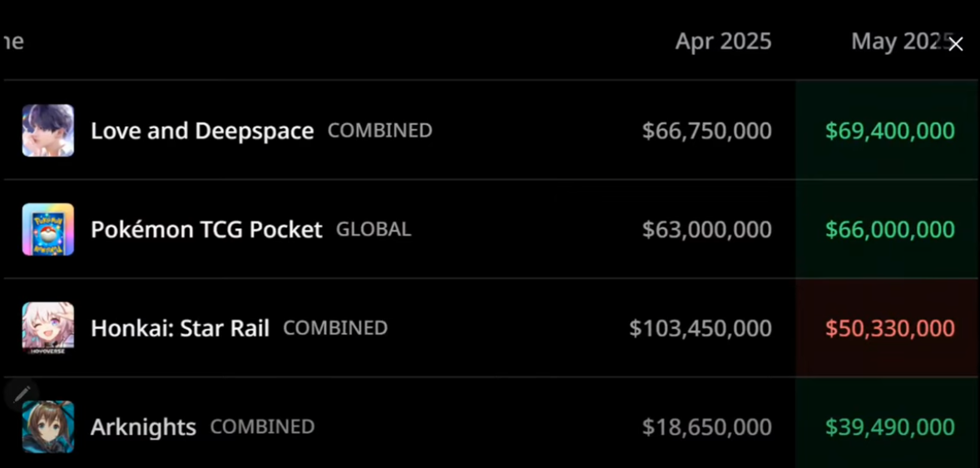Select the $69,400,000 May revenue cell
Viewport: 980px width, 468px height.
[889, 131]
